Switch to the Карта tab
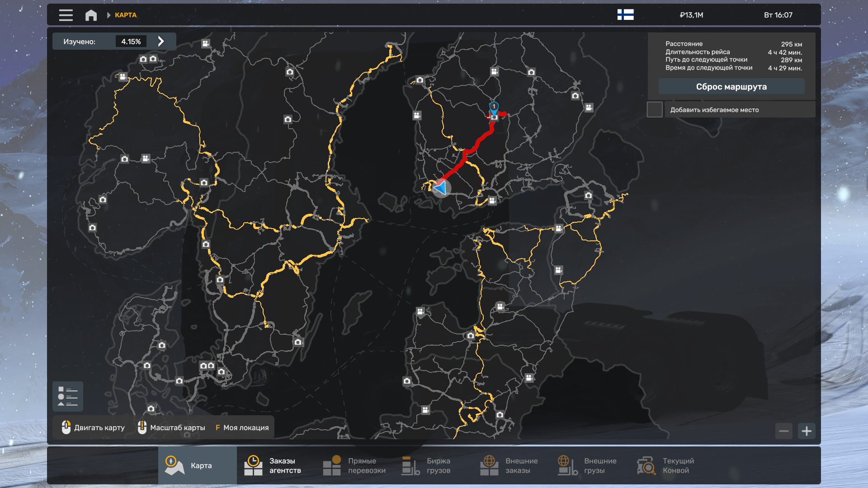This screenshot has width=868, height=488. pyautogui.click(x=197, y=465)
